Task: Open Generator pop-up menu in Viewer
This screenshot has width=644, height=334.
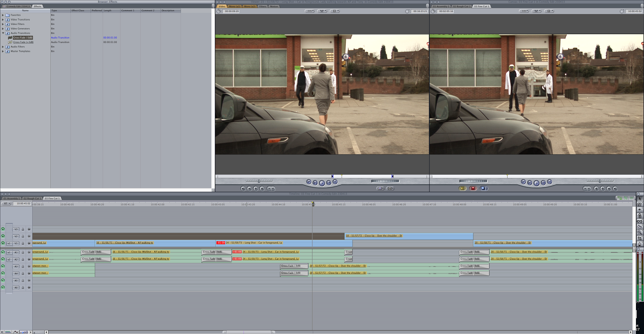Action: [390, 188]
